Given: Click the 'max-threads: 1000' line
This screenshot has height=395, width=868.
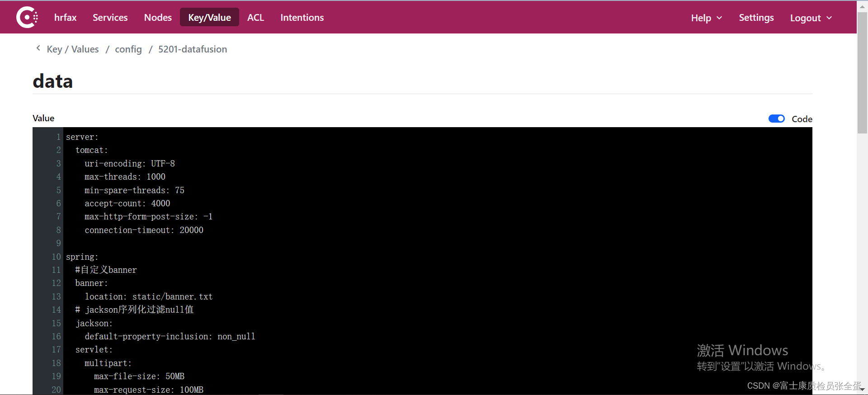Looking at the screenshot, I should 125,177.
